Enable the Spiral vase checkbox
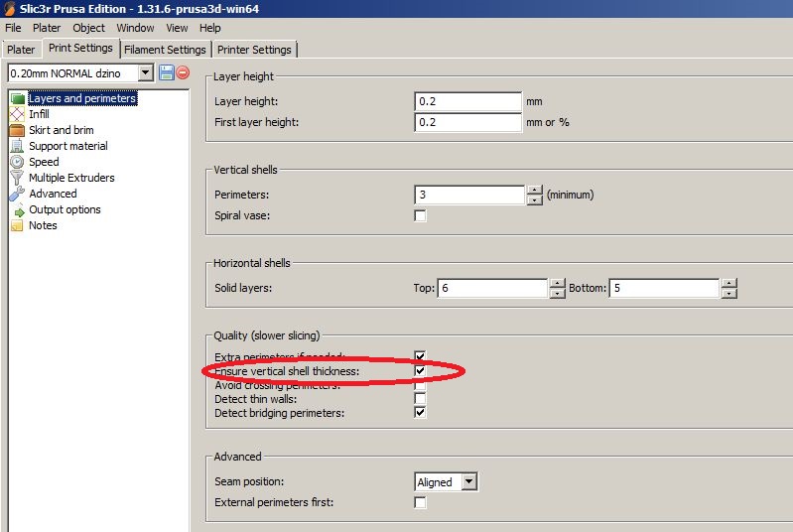Viewport: 793px width, 532px height. (x=420, y=215)
